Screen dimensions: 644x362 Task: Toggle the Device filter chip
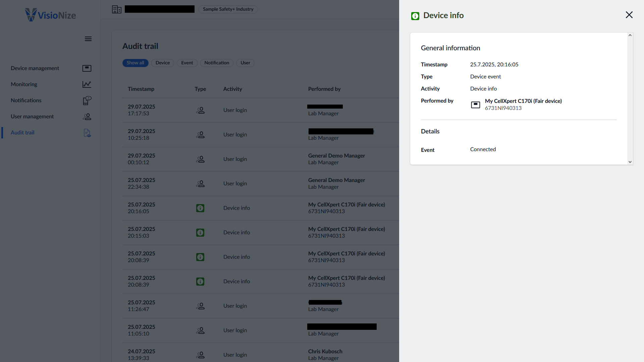click(x=162, y=63)
